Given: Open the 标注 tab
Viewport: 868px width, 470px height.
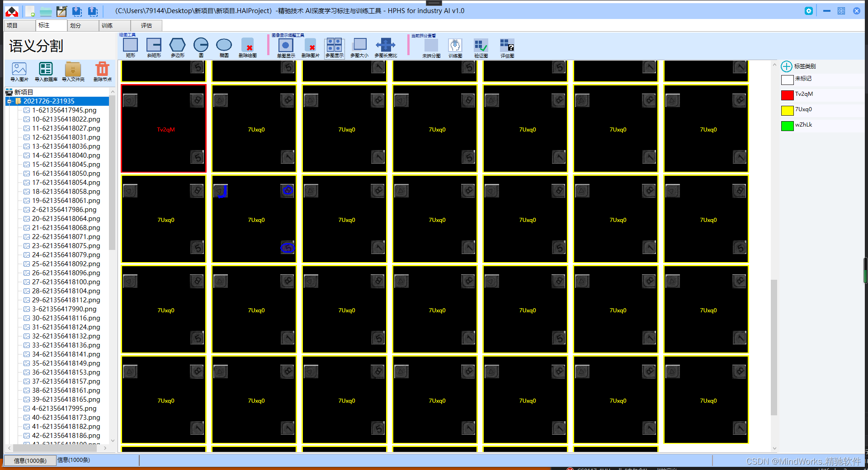Looking at the screenshot, I should point(51,26).
